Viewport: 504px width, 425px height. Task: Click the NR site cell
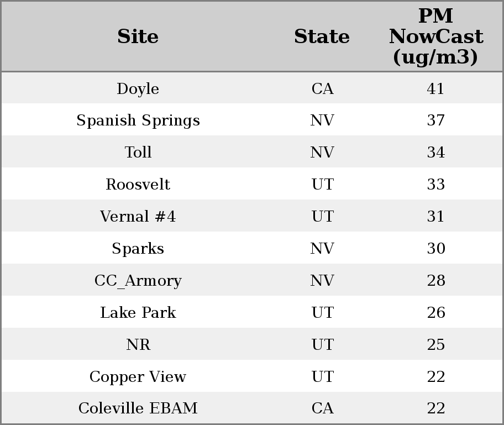pos(138,345)
